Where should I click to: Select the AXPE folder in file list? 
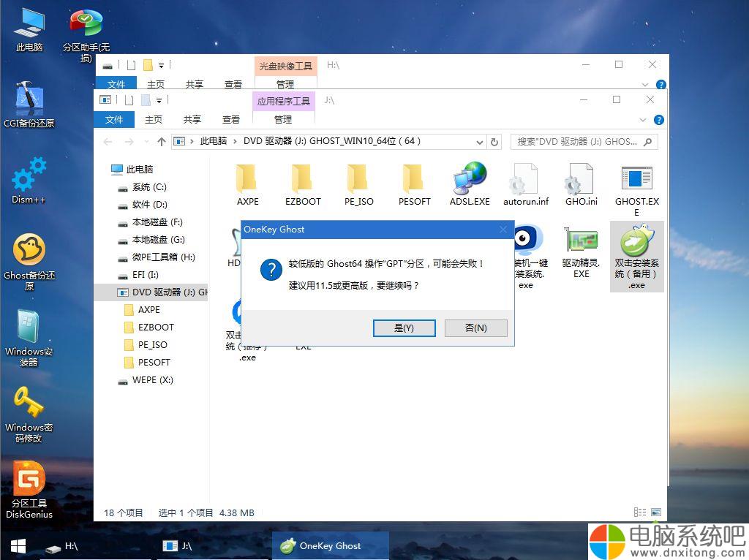tap(247, 184)
